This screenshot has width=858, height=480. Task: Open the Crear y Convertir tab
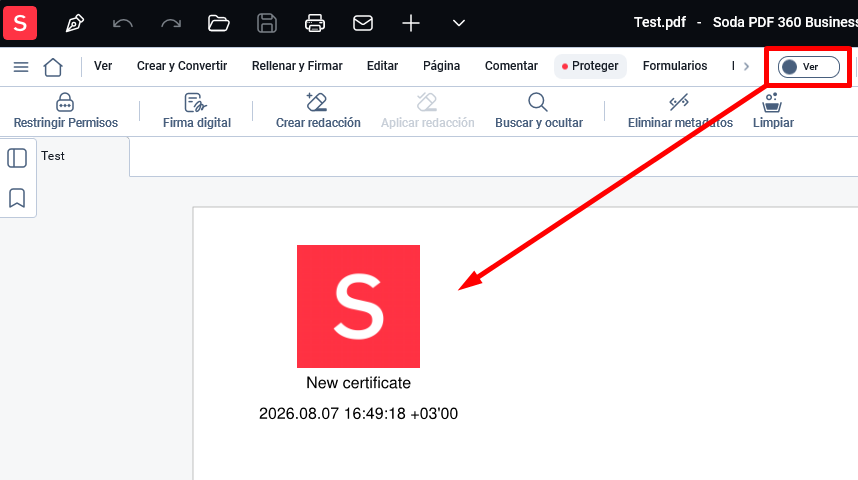point(182,66)
